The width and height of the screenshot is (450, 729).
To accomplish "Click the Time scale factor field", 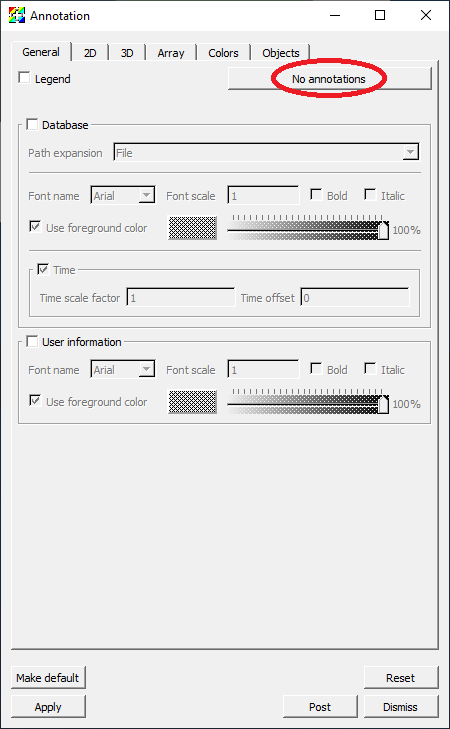I will [x=181, y=298].
